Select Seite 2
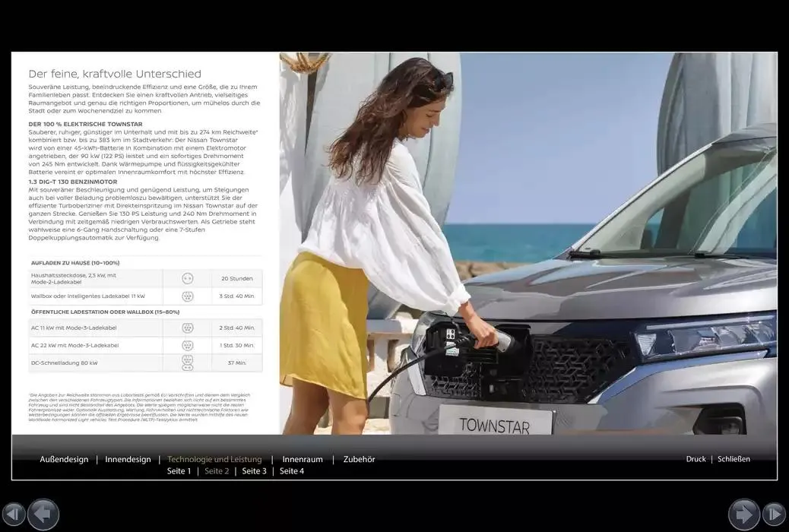 coord(217,470)
